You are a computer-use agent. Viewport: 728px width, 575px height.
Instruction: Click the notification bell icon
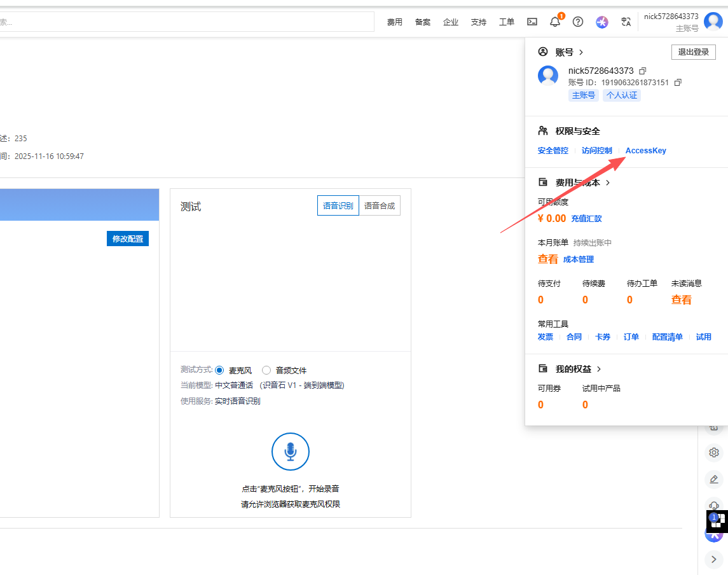click(x=555, y=22)
